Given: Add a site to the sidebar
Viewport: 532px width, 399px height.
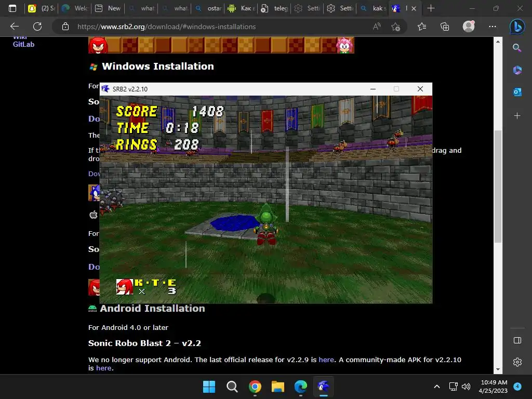Looking at the screenshot, I should [517, 116].
